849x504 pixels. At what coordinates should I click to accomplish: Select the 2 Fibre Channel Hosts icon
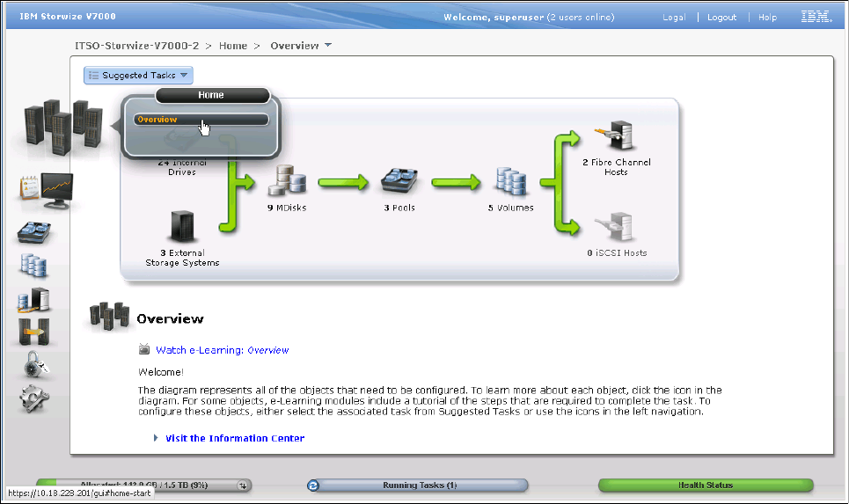pos(615,136)
